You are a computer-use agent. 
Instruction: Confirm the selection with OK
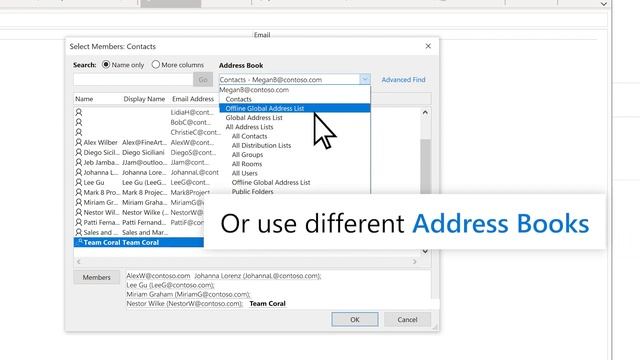click(355, 320)
